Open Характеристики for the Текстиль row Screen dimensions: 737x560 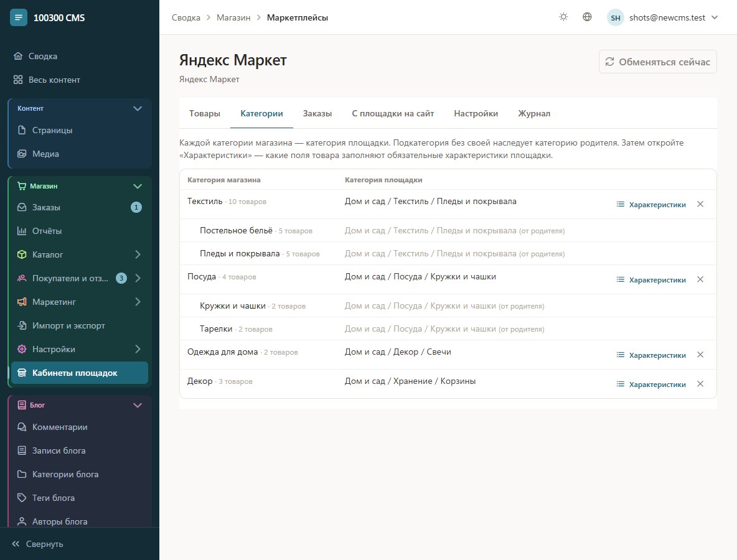(x=651, y=204)
